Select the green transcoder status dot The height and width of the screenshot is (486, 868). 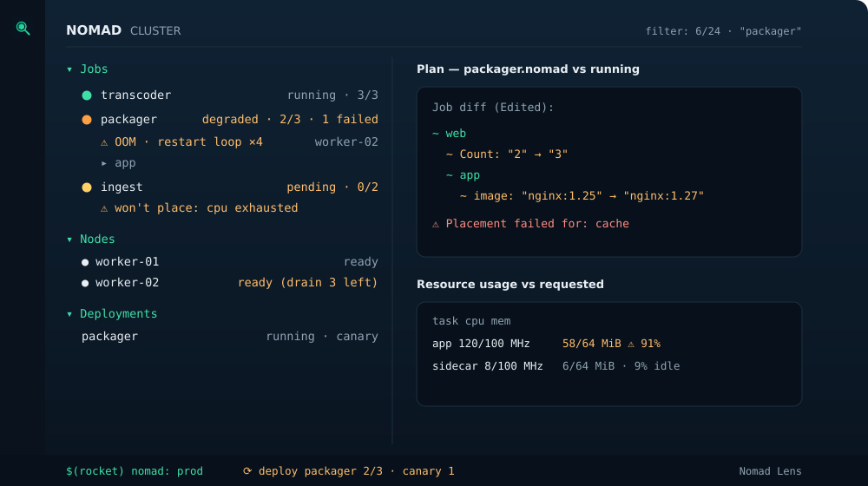[x=87, y=95]
